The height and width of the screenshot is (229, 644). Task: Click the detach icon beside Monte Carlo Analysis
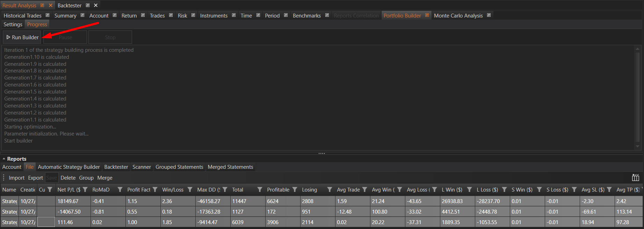[x=489, y=15]
